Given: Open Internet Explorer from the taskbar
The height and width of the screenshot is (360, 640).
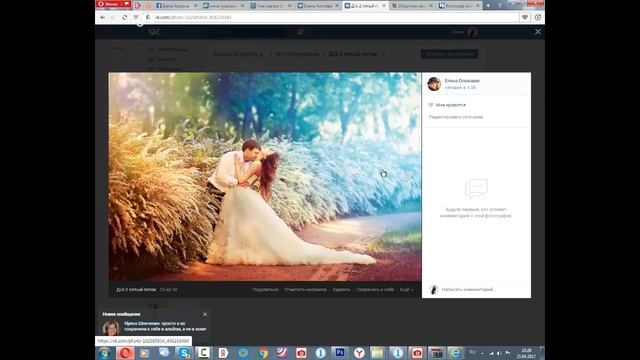Looking at the screenshot, I should (455, 353).
